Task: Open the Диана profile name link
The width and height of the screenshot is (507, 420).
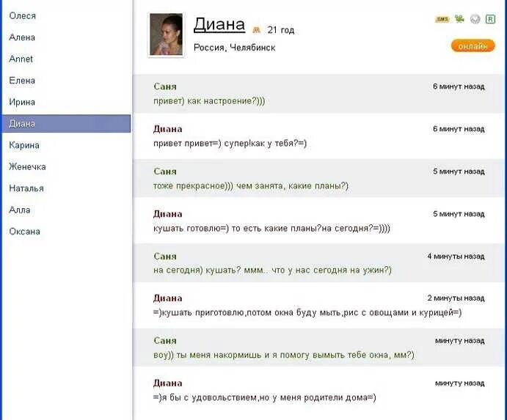Action: [x=219, y=24]
